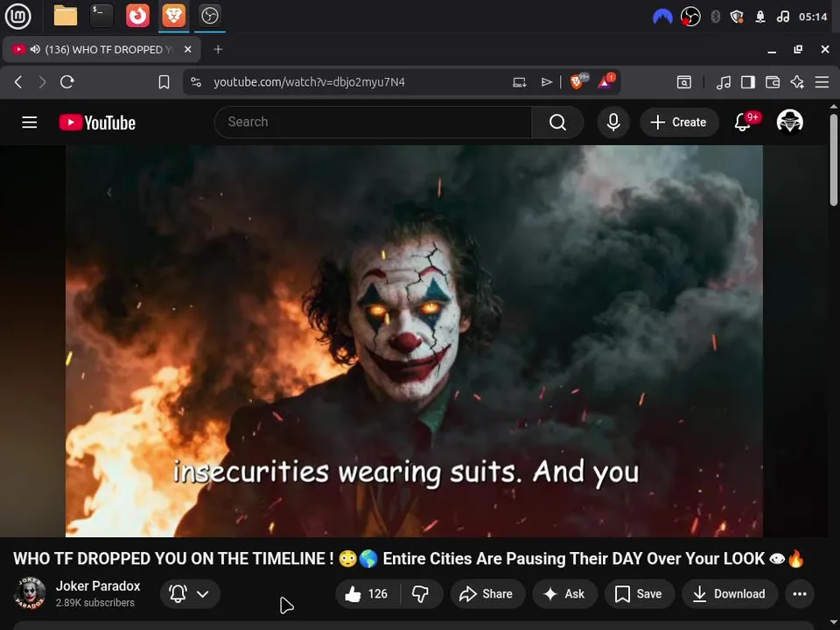Viewport: 840px width, 630px height.
Task: Click the YouTube Search input field
Action: (x=373, y=122)
